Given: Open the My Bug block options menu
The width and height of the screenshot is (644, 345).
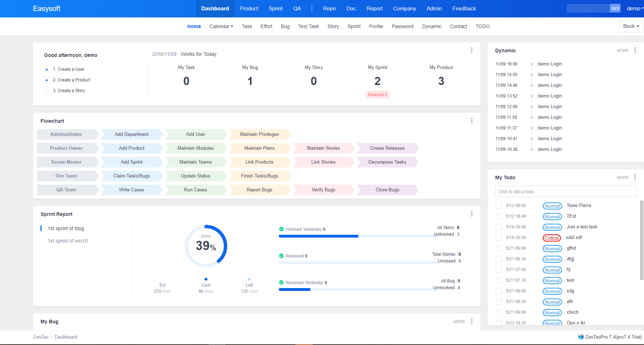Looking at the screenshot, I should pyautogui.click(x=472, y=321).
